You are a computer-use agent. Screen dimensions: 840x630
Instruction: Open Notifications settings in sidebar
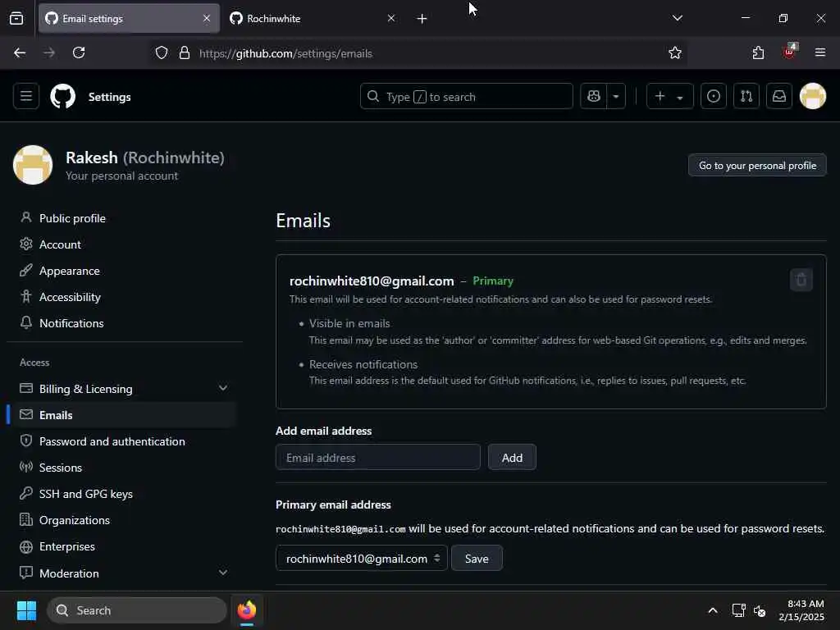pyautogui.click(x=71, y=323)
